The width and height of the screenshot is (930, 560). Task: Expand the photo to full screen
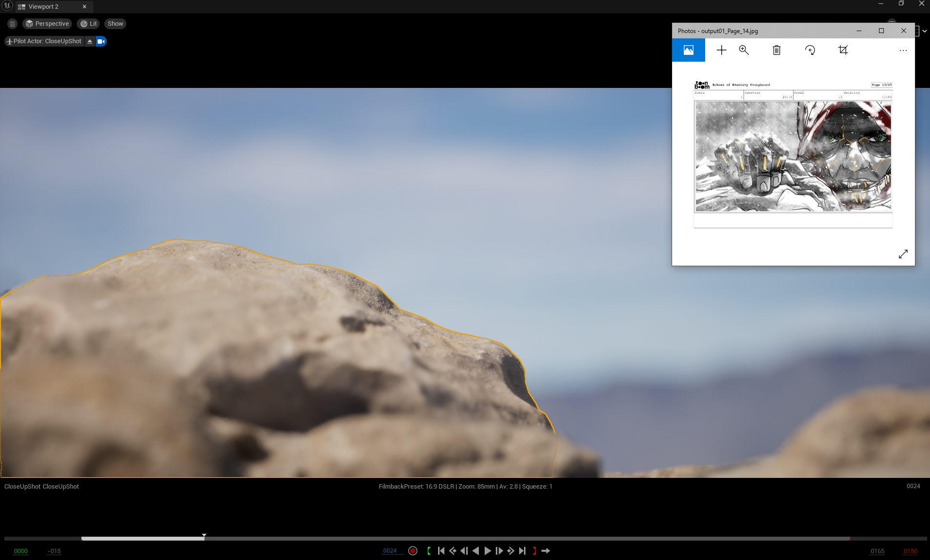903,254
